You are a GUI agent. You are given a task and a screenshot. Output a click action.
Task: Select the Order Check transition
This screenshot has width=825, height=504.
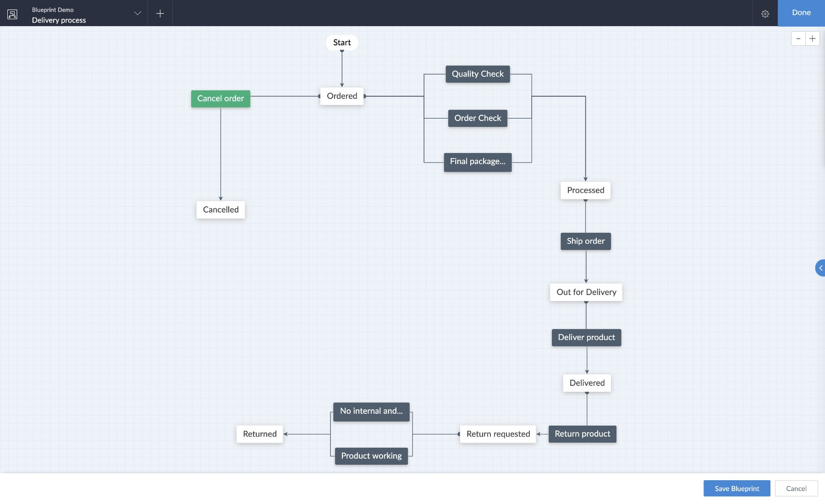point(477,118)
